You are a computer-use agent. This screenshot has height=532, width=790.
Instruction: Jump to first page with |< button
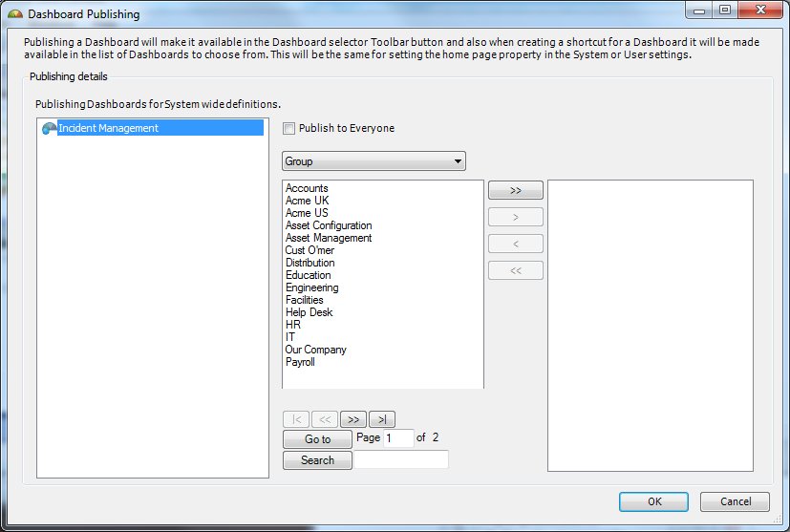point(296,419)
